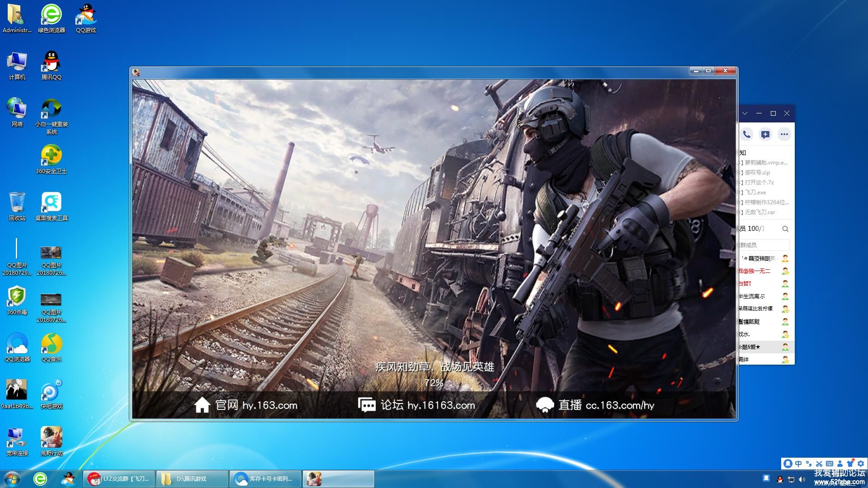Open the soft keyboard on IME bar
868x488 pixels.
(830, 464)
